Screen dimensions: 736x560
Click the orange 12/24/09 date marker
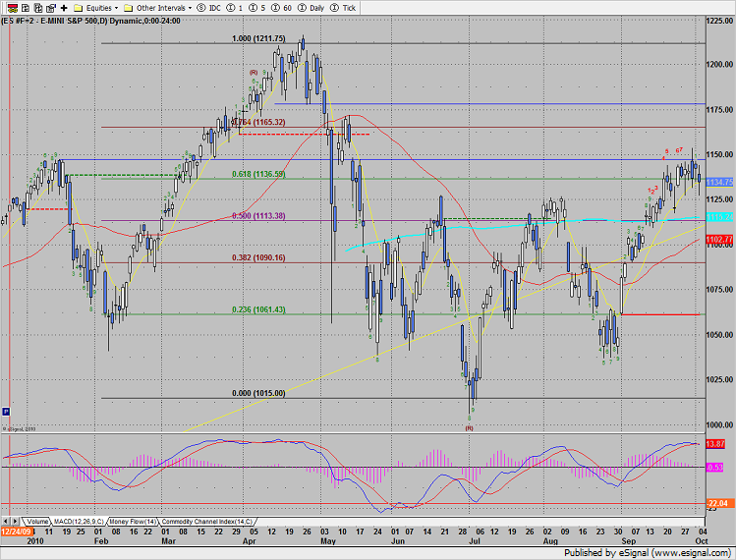click(16, 532)
